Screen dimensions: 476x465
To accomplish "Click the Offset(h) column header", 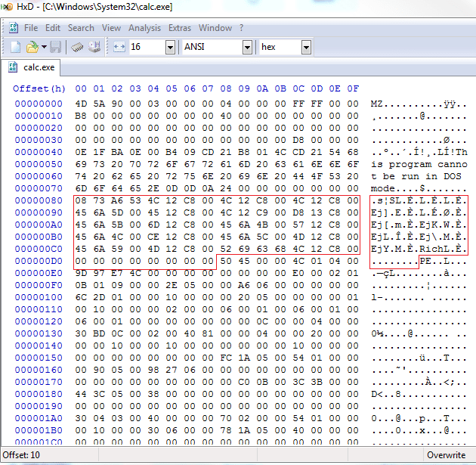I will click(x=39, y=88).
